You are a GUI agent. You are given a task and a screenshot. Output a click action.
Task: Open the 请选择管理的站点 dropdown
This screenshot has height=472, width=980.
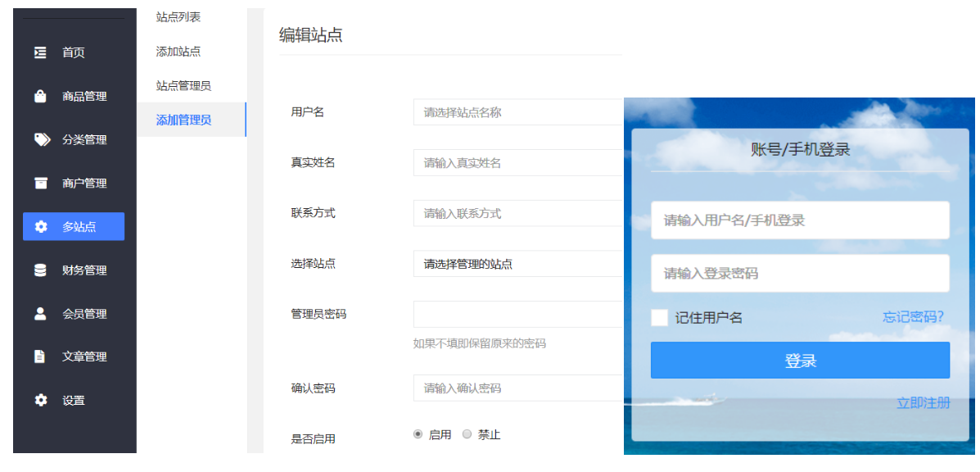518,264
